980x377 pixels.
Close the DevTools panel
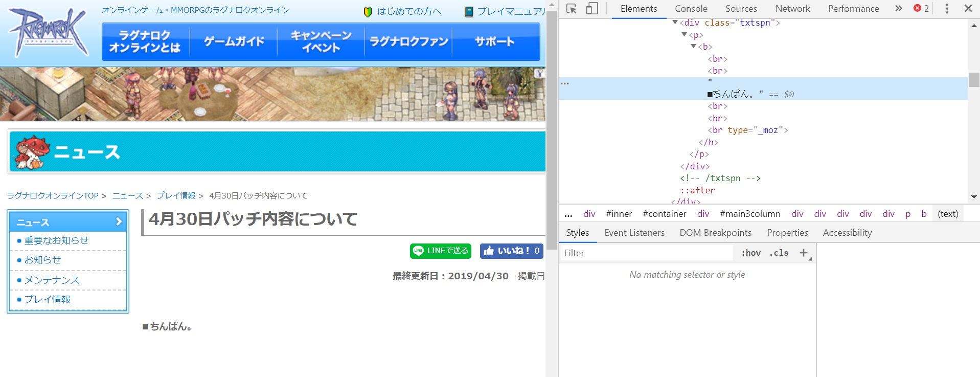click(x=968, y=9)
